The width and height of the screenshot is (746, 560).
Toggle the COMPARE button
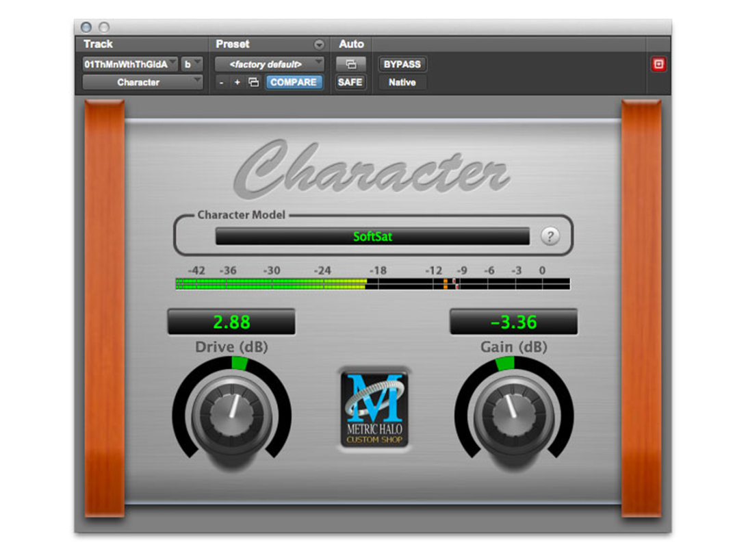pos(294,82)
